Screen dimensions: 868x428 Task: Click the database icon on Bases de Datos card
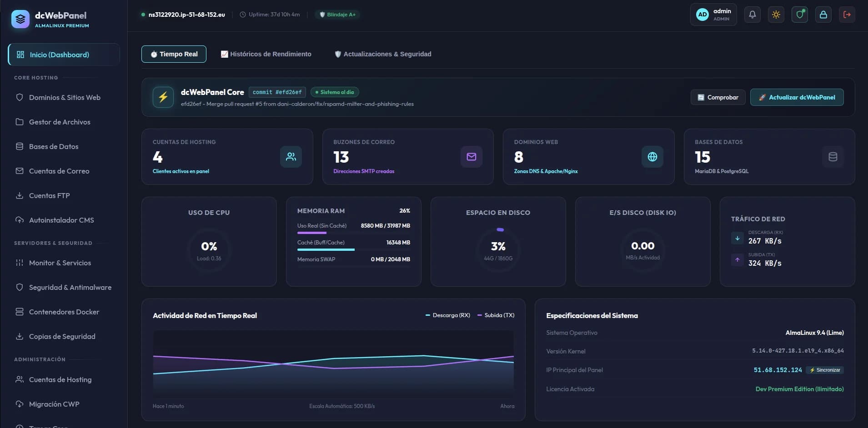click(833, 157)
